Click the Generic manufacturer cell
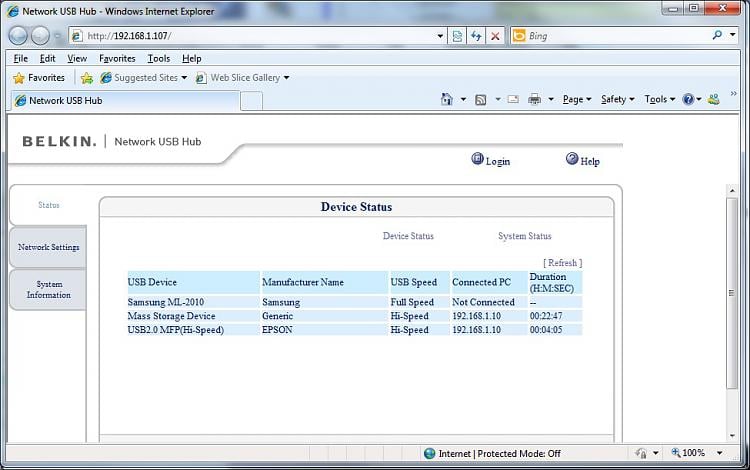Viewport: 750px width, 470px height. (324, 316)
